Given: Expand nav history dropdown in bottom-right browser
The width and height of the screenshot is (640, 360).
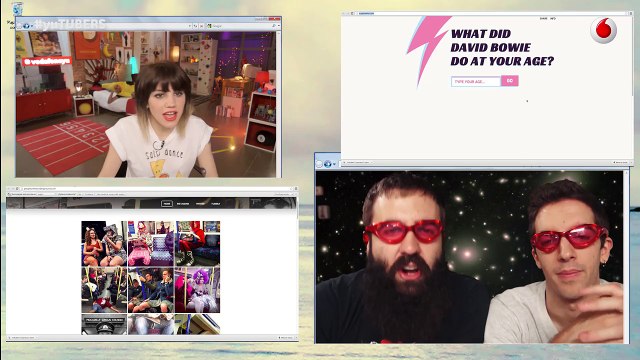Looking at the screenshot, I should pos(334,164).
